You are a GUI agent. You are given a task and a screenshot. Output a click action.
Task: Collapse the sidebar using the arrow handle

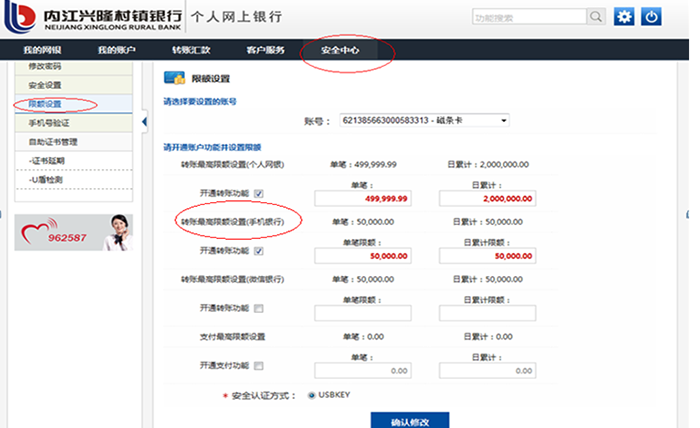[145, 122]
